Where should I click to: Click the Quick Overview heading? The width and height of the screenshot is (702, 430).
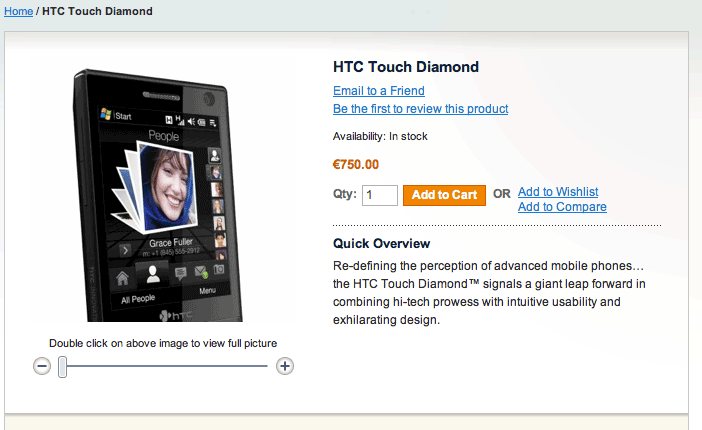tap(381, 243)
